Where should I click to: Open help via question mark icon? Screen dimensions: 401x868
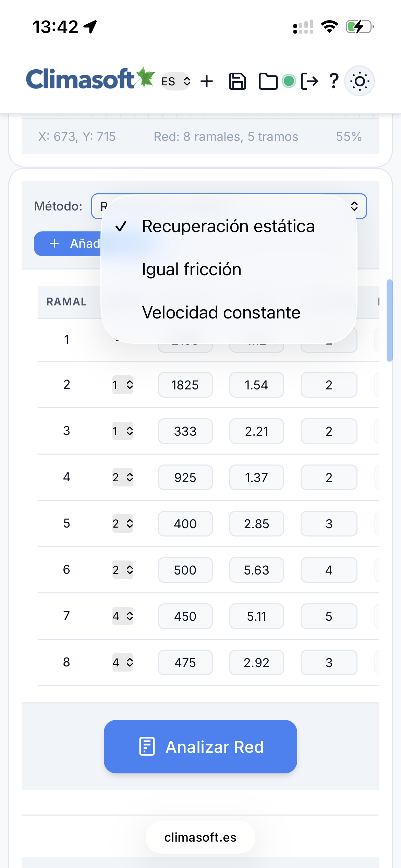click(x=333, y=82)
